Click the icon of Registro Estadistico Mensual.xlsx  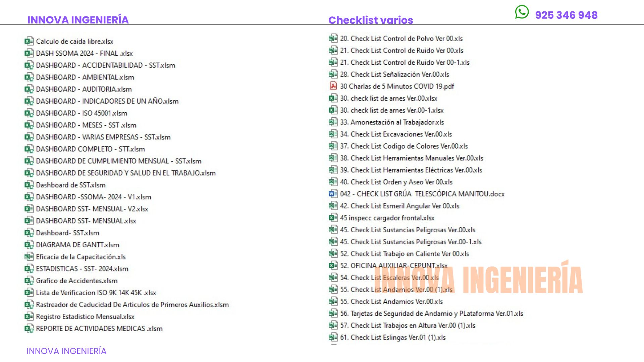click(x=29, y=316)
